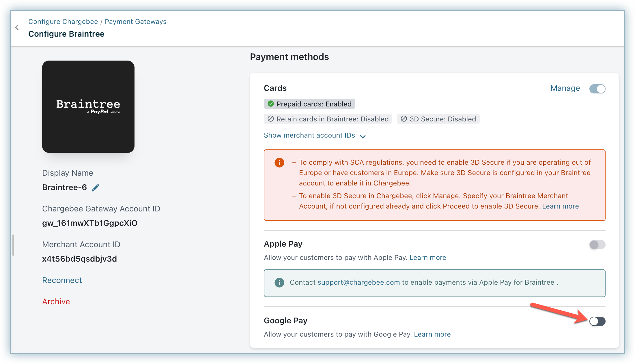Edit display name with pencil icon

pyautogui.click(x=96, y=188)
